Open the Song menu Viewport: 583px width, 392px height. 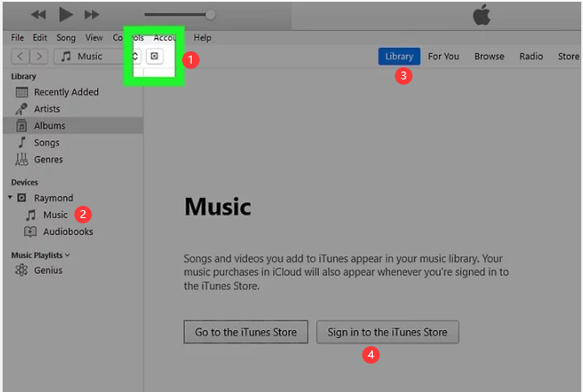[x=66, y=38]
